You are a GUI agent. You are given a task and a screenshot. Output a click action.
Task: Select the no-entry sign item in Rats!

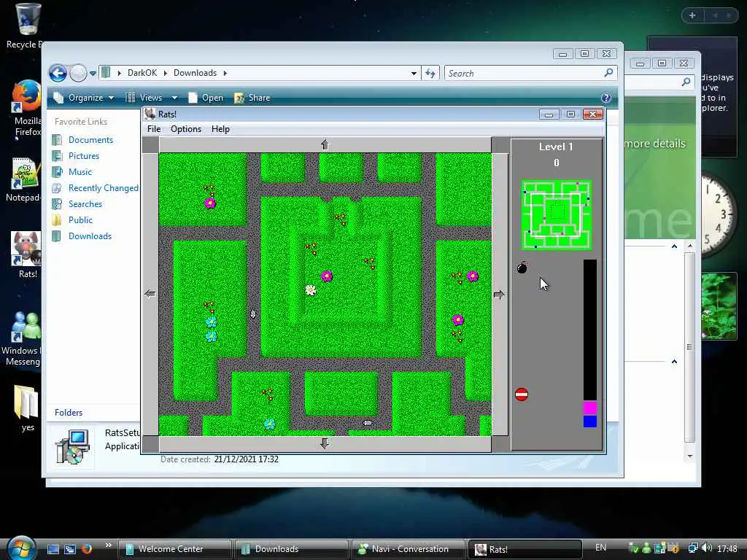[522, 394]
